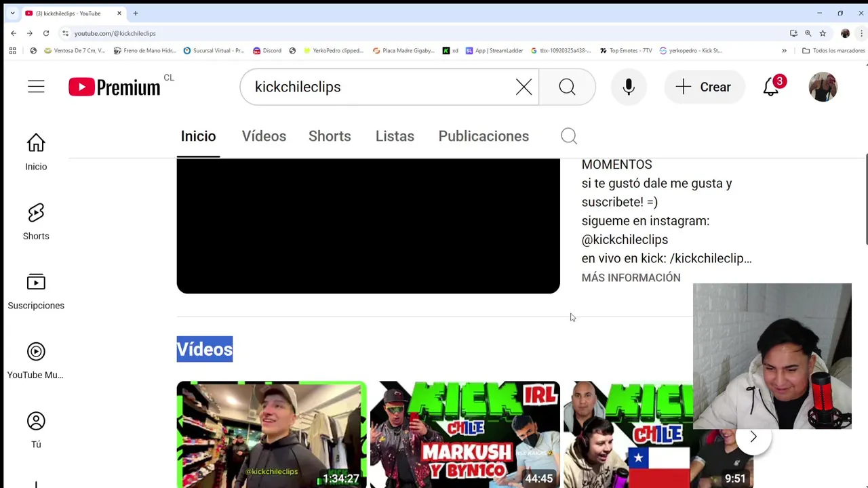Open Todos los marcadores folder
This screenshot has height=488, width=868.
[x=833, y=50]
